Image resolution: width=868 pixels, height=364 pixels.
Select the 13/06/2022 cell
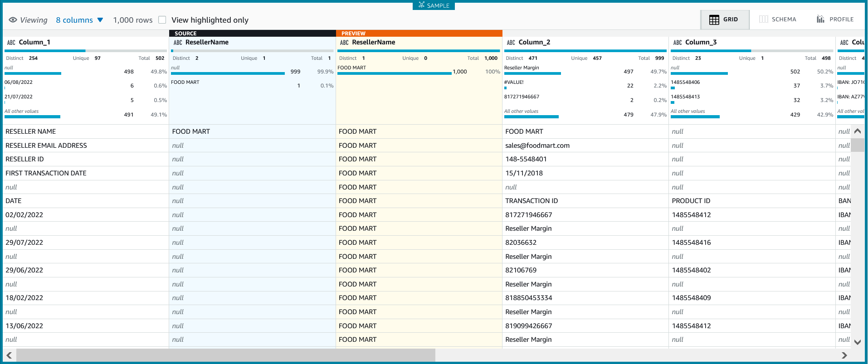[86, 326]
